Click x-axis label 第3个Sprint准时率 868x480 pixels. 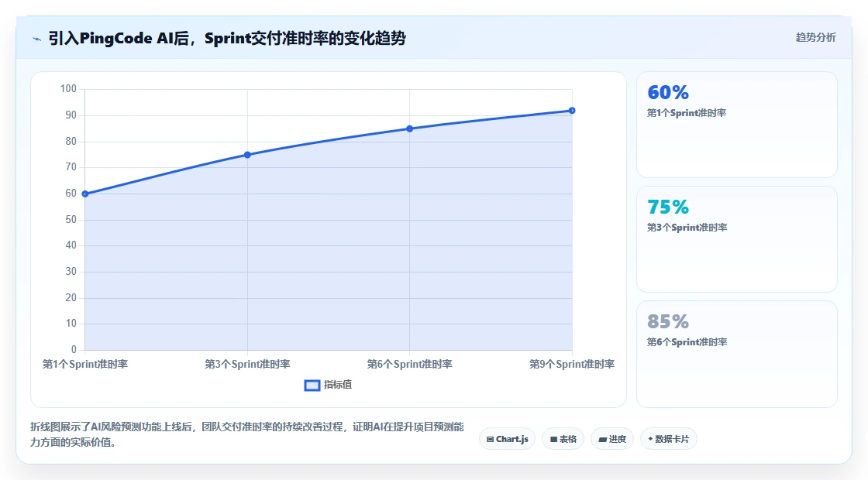tap(247, 365)
